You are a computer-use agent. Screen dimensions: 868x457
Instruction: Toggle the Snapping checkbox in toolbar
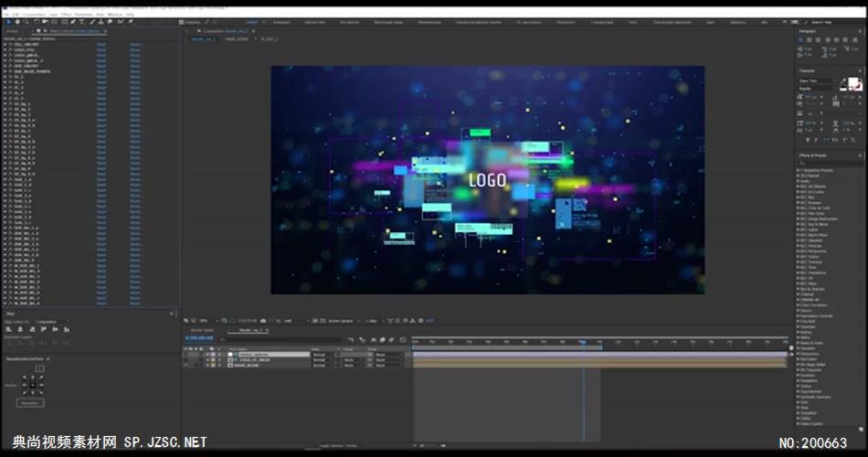tap(181, 22)
